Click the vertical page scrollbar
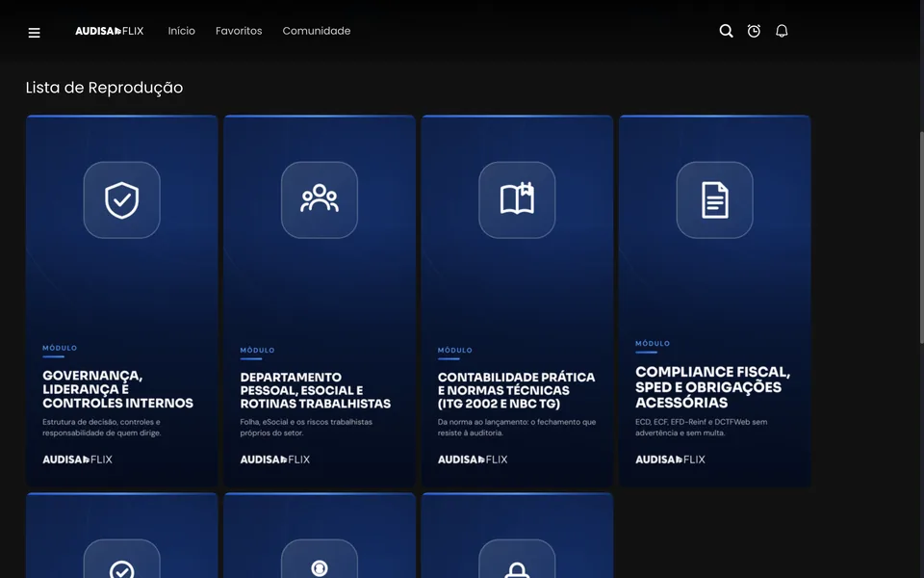The image size is (924, 578). 922,236
